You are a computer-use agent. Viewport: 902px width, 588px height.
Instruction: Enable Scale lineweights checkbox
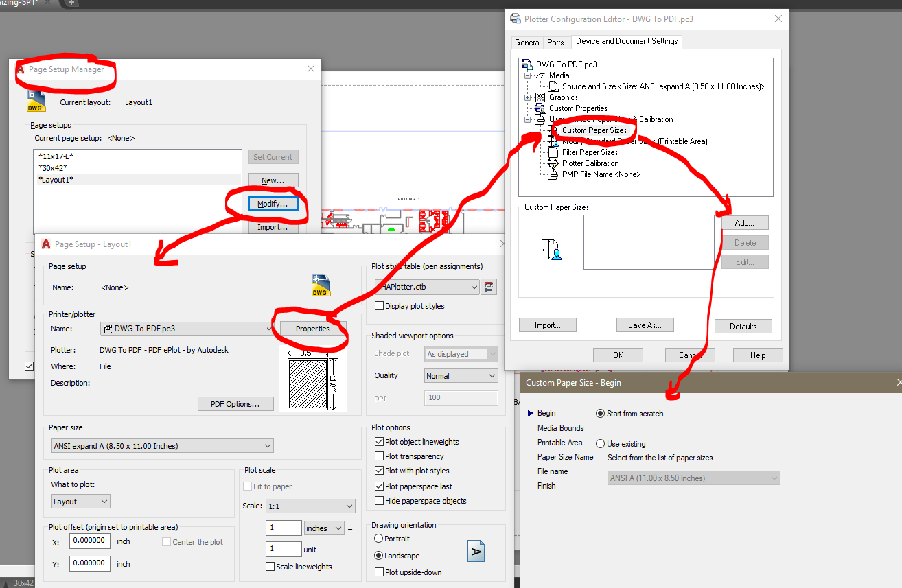click(x=270, y=567)
